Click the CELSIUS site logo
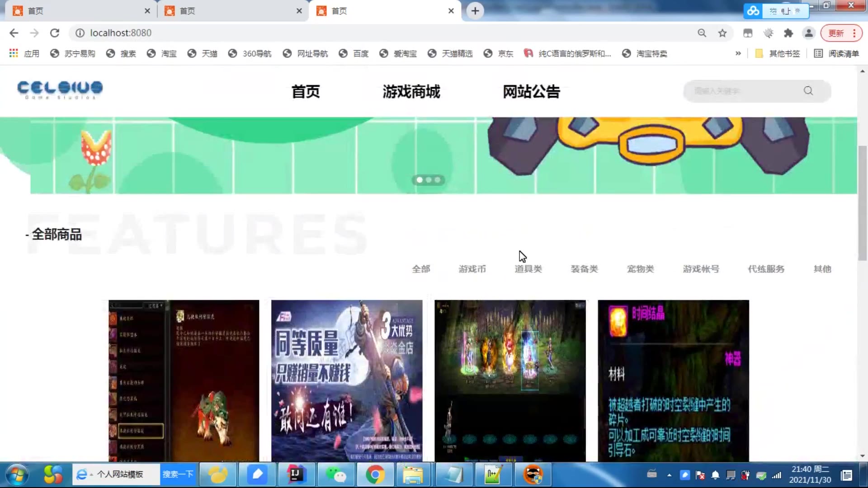 pos(60,89)
